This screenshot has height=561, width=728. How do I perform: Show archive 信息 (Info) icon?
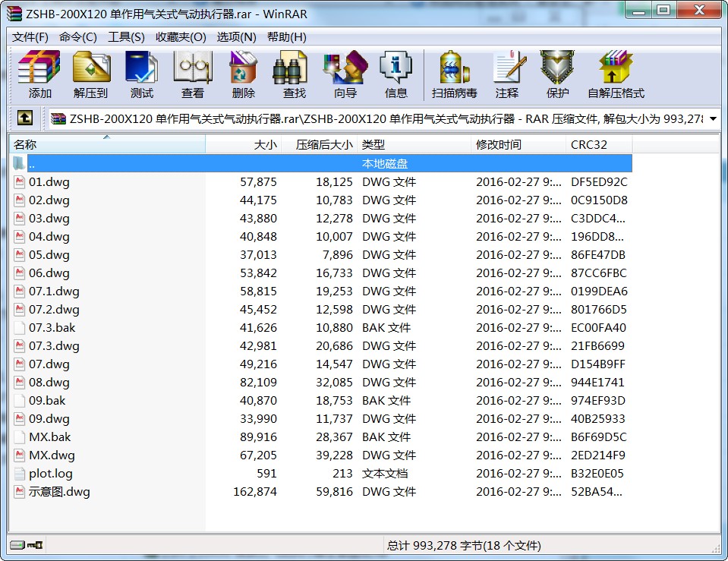point(396,75)
